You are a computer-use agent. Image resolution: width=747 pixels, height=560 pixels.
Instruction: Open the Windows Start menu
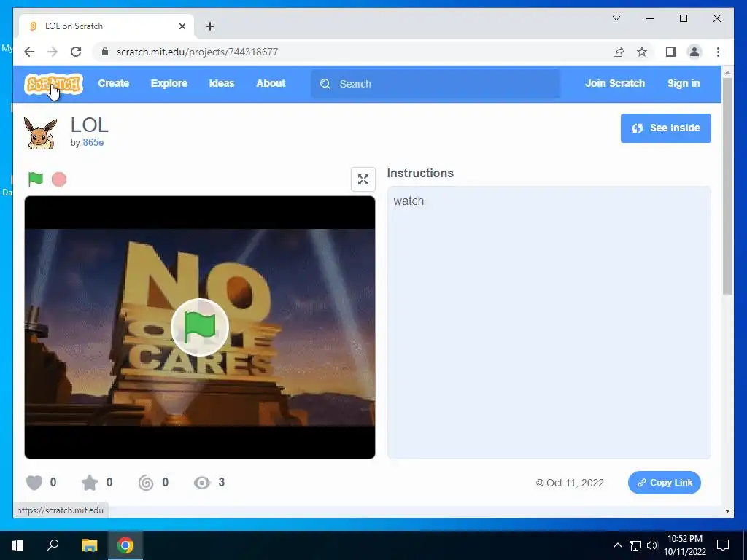point(18,545)
